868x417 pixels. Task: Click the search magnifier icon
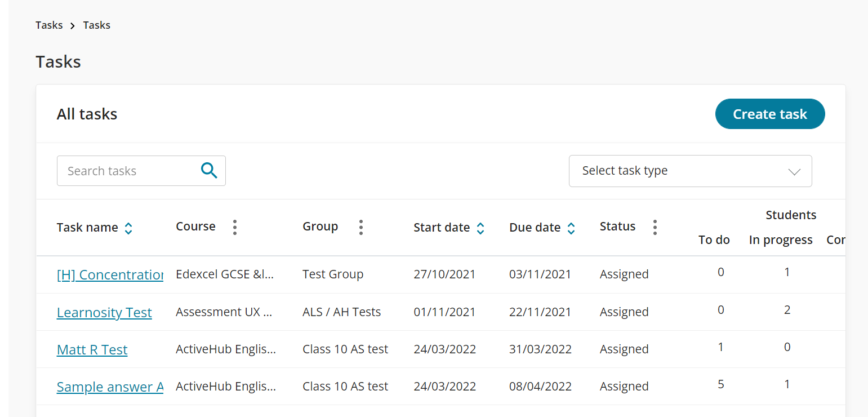click(209, 170)
